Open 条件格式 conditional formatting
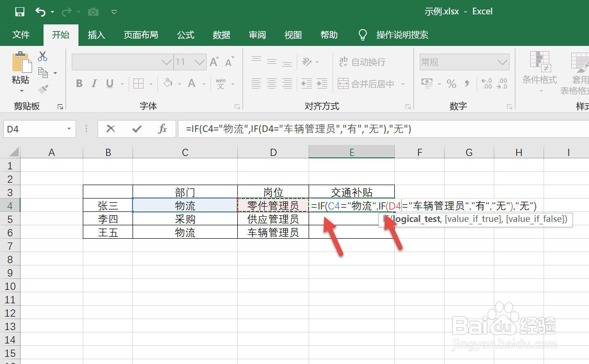 (540, 73)
